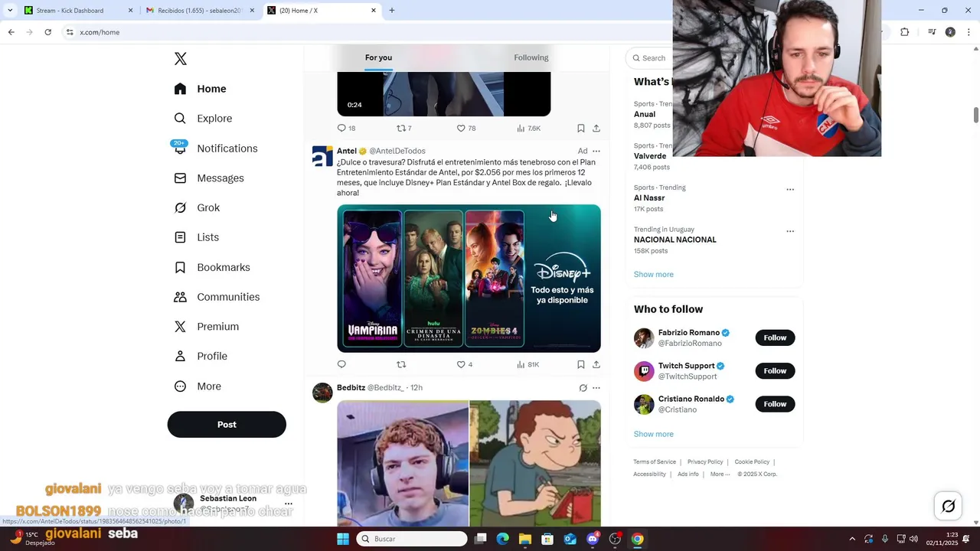
Task: Click the Search input field
Action: (x=649, y=58)
